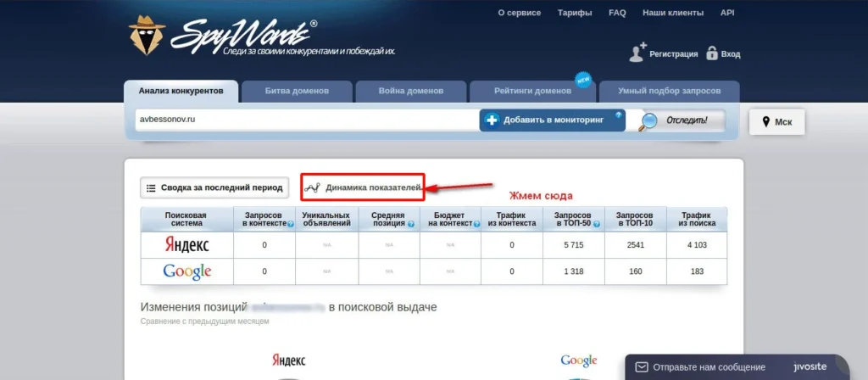This screenshot has width=868, height=380.
Task: Open the API link
Action: (727, 13)
